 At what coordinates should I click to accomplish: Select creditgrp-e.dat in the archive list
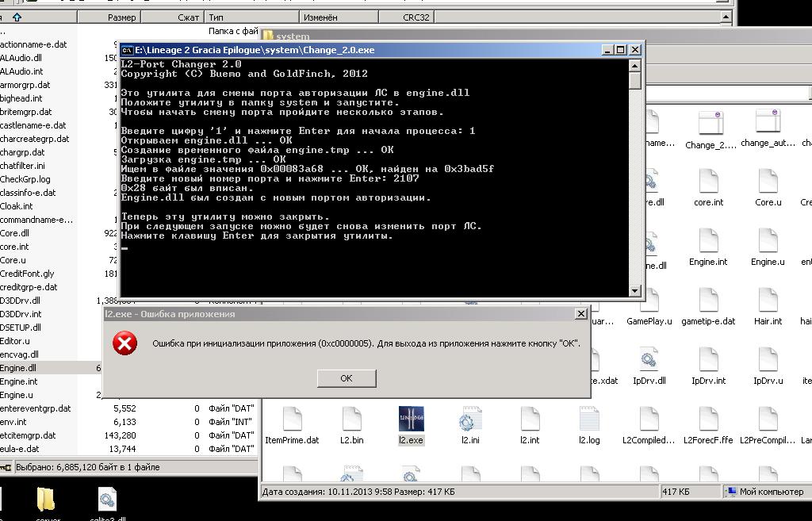pos(29,287)
